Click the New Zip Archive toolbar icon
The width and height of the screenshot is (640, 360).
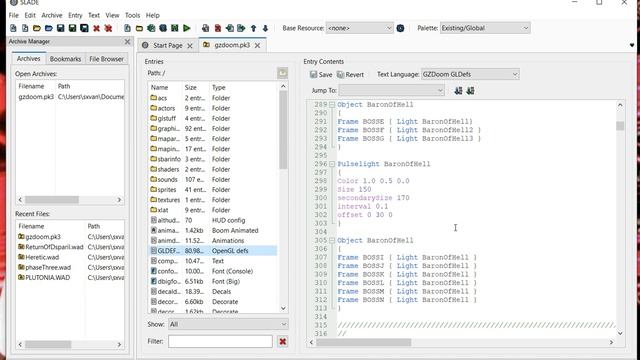[x=25, y=28]
